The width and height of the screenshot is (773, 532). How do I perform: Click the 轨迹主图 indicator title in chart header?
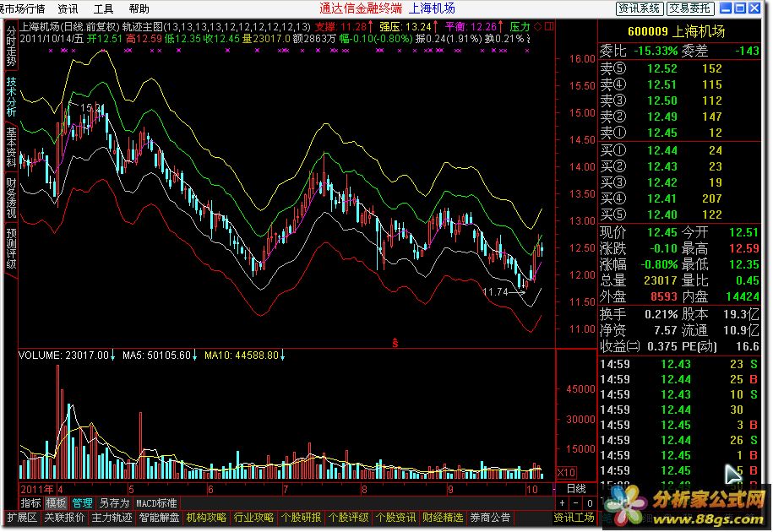[142, 27]
